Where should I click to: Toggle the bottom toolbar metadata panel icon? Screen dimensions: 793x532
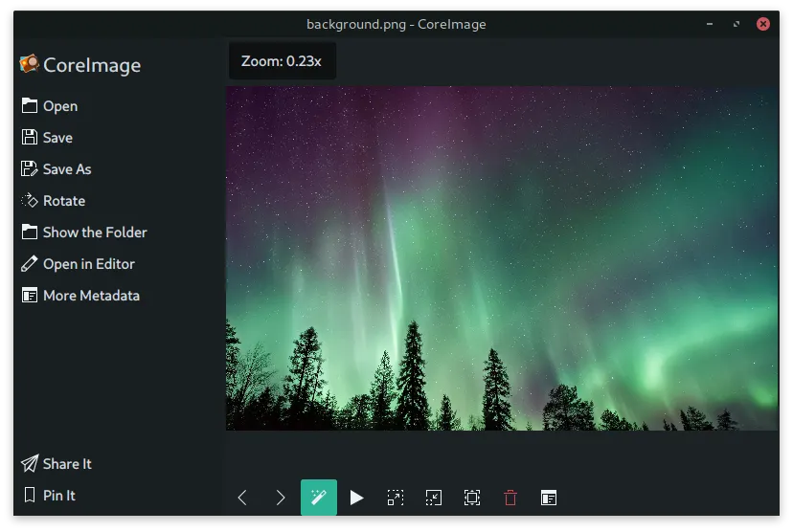click(x=549, y=498)
